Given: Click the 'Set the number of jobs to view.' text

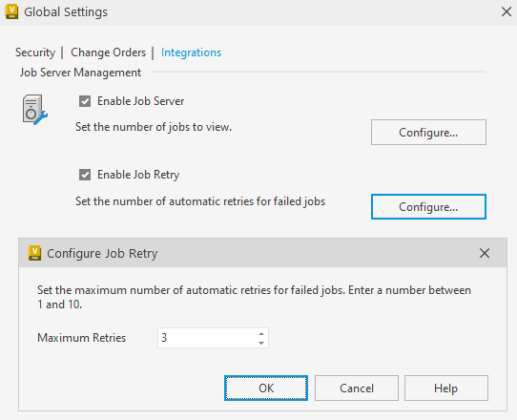Looking at the screenshot, I should point(154,127).
